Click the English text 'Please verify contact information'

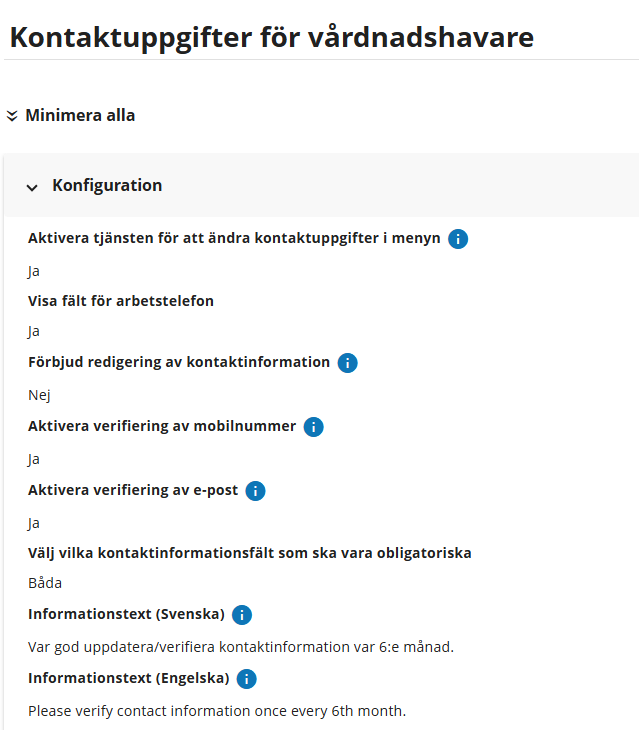pos(217,711)
